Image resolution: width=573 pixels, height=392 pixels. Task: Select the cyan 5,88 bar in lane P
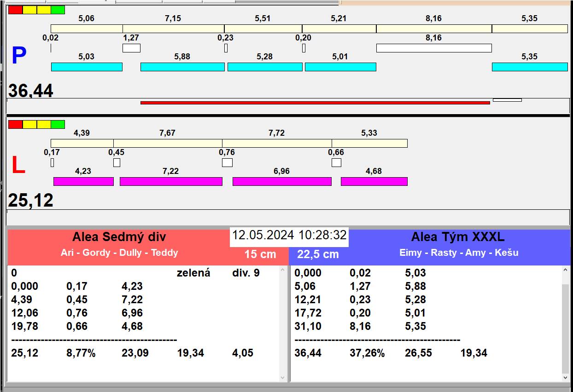click(182, 67)
